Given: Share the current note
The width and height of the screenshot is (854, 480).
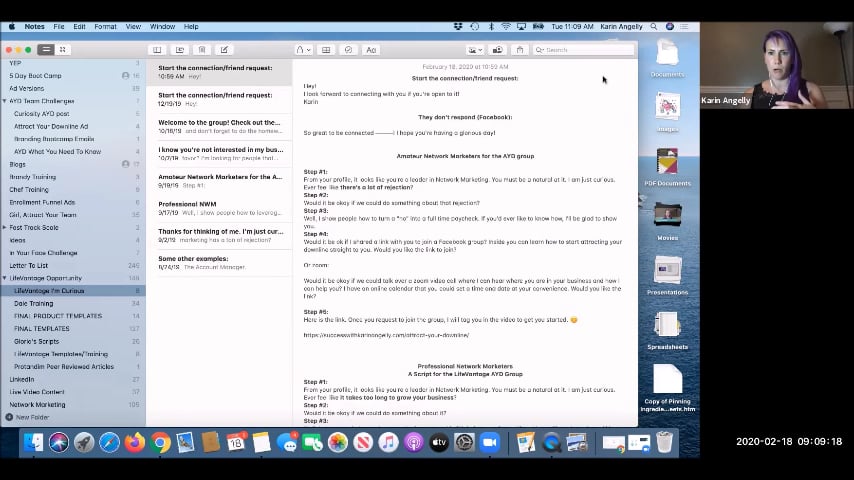Looking at the screenshot, I should [x=520, y=50].
